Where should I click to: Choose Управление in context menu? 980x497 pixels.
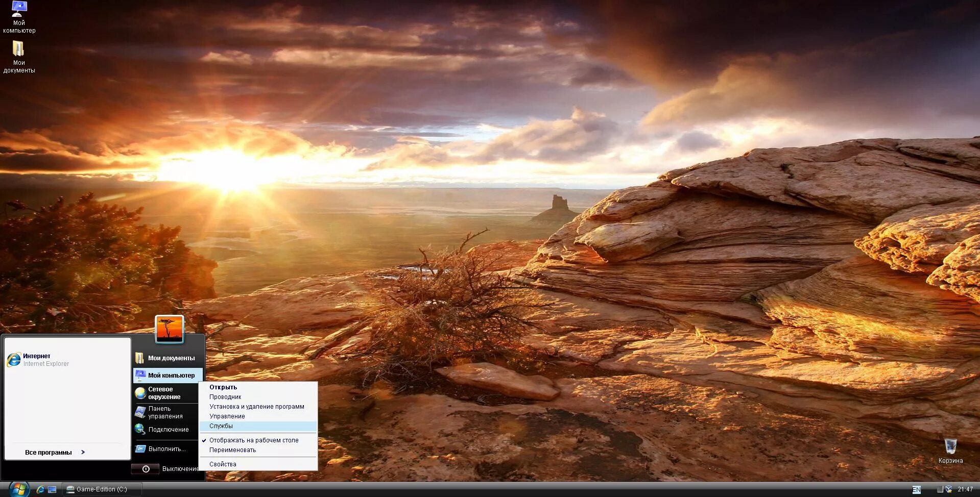point(258,416)
